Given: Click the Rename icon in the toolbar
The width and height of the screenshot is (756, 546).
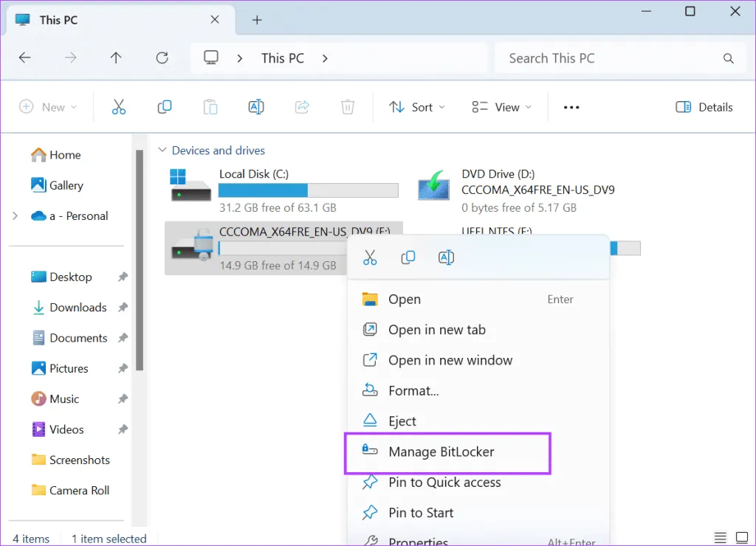Looking at the screenshot, I should point(256,107).
